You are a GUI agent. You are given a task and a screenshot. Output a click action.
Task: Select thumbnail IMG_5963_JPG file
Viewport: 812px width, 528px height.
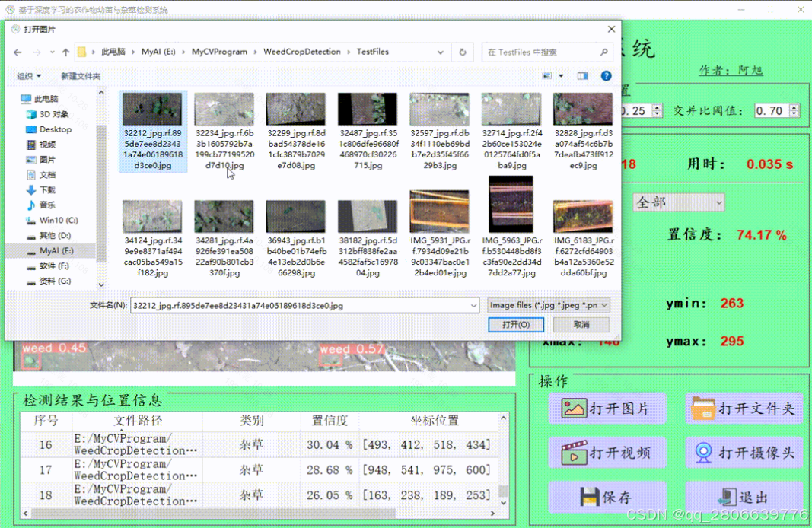[511, 227]
